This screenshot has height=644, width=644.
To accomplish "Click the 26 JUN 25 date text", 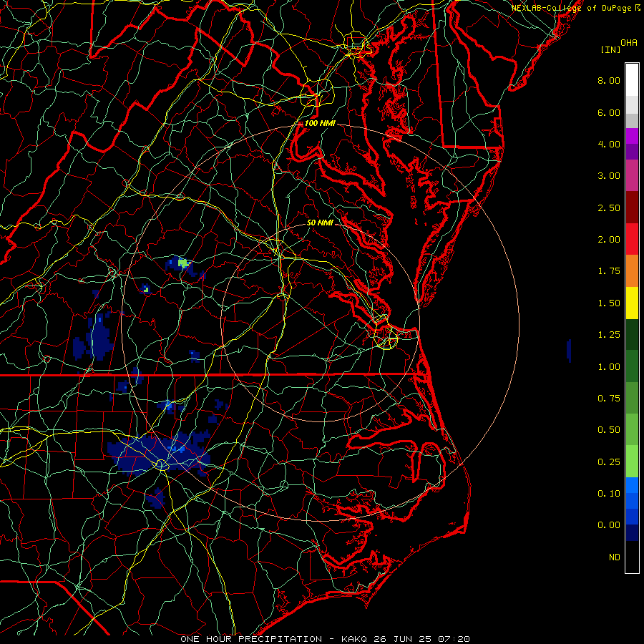I will coord(404,639).
